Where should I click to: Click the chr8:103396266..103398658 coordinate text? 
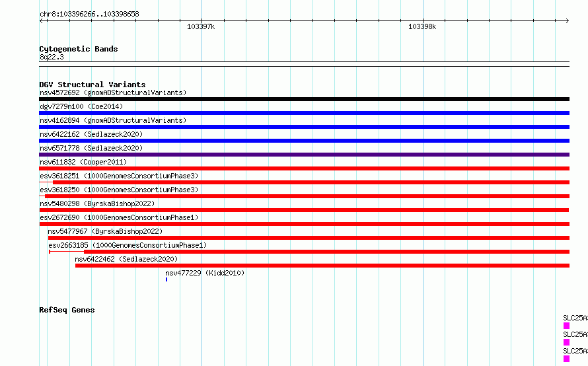pyautogui.click(x=89, y=15)
